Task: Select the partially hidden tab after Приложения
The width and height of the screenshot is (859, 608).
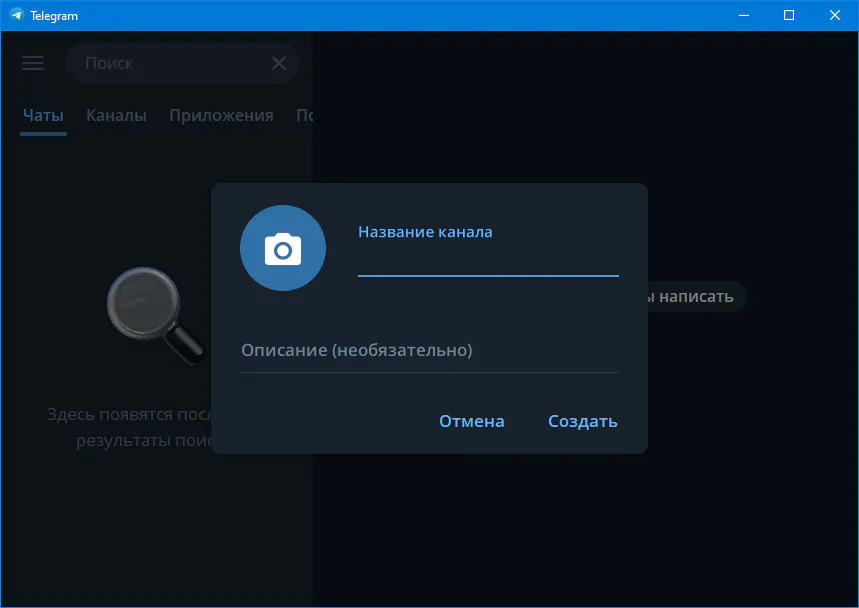Action: click(305, 115)
